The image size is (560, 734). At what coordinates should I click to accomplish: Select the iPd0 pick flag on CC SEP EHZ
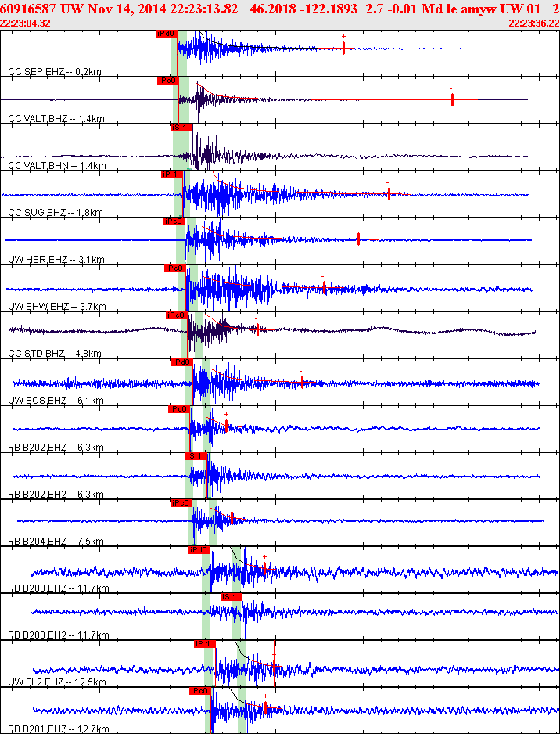pyautogui.click(x=166, y=33)
